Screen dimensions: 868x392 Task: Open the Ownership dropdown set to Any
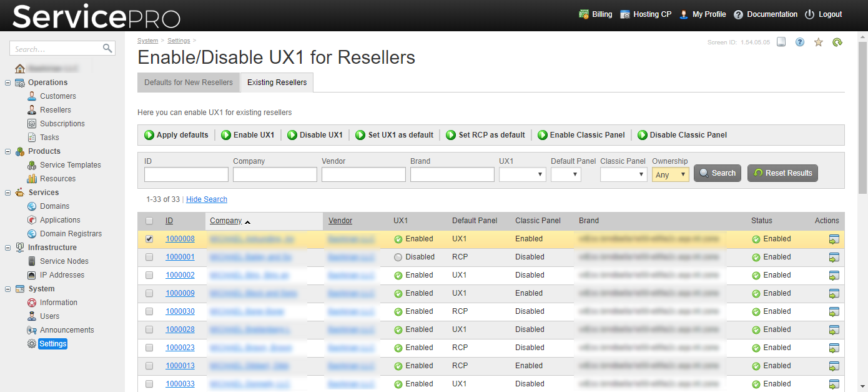point(671,174)
